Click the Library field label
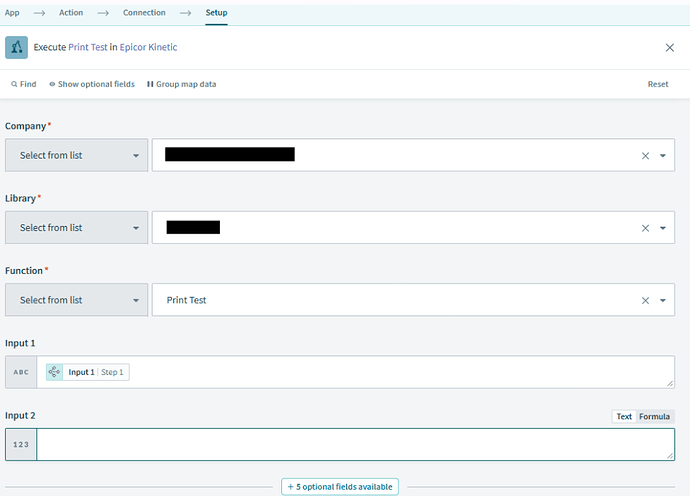The height and width of the screenshot is (496, 690). [x=20, y=198]
